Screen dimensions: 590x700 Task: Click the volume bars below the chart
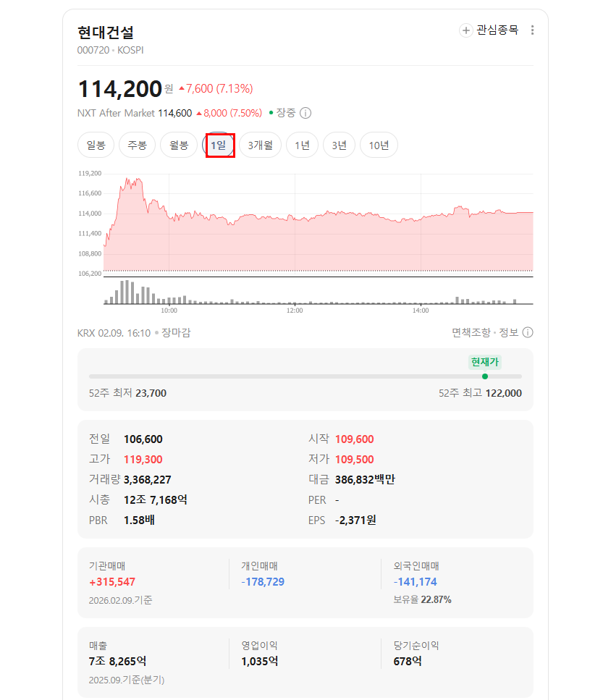[x=319, y=292]
